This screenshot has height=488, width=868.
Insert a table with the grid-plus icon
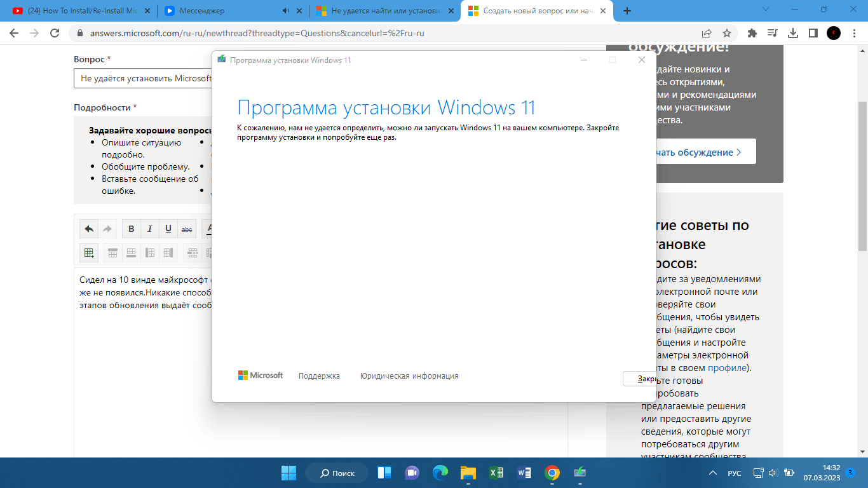tap(89, 252)
